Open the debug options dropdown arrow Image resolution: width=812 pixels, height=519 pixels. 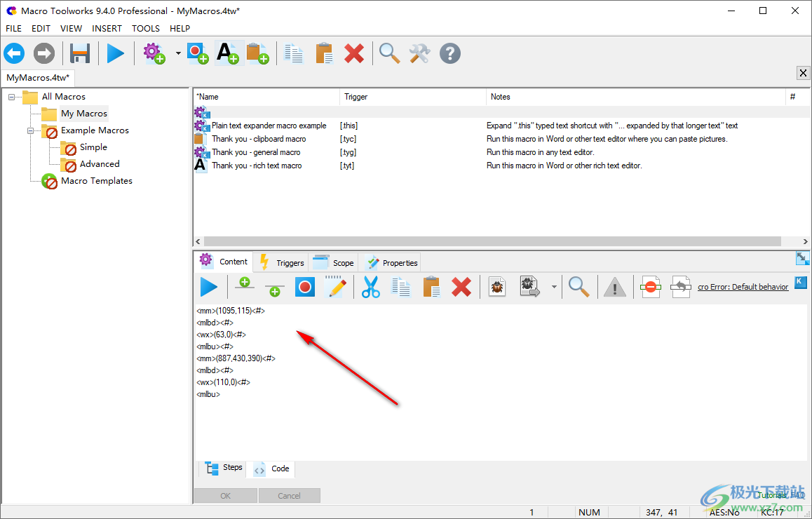[554, 287]
